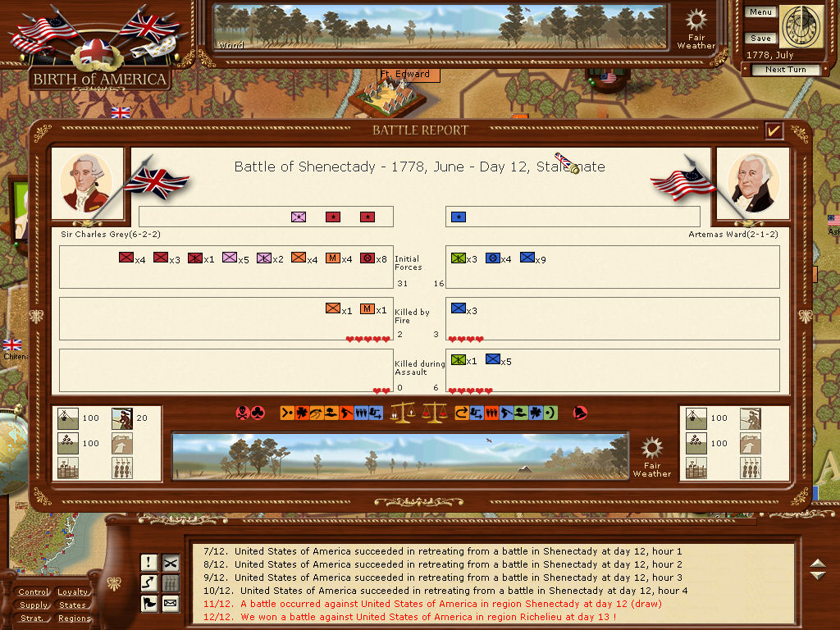Click the Next Turn button
The image size is (840, 630).
(785, 70)
